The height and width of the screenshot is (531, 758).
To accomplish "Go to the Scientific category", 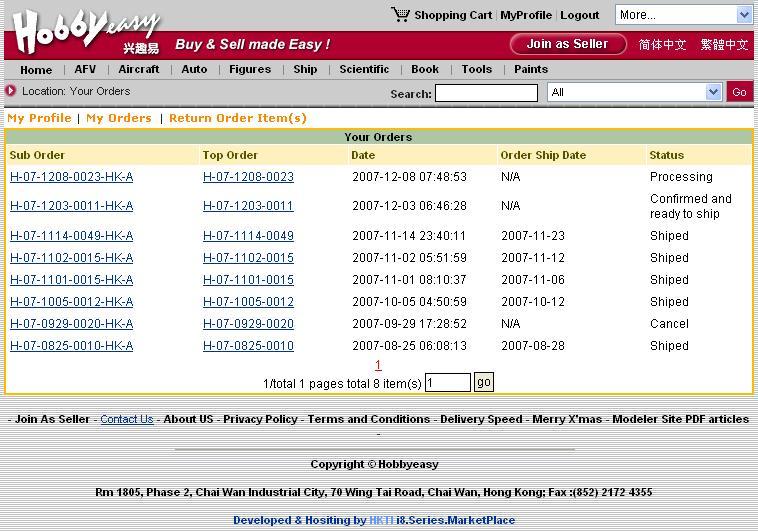I will (x=364, y=69).
